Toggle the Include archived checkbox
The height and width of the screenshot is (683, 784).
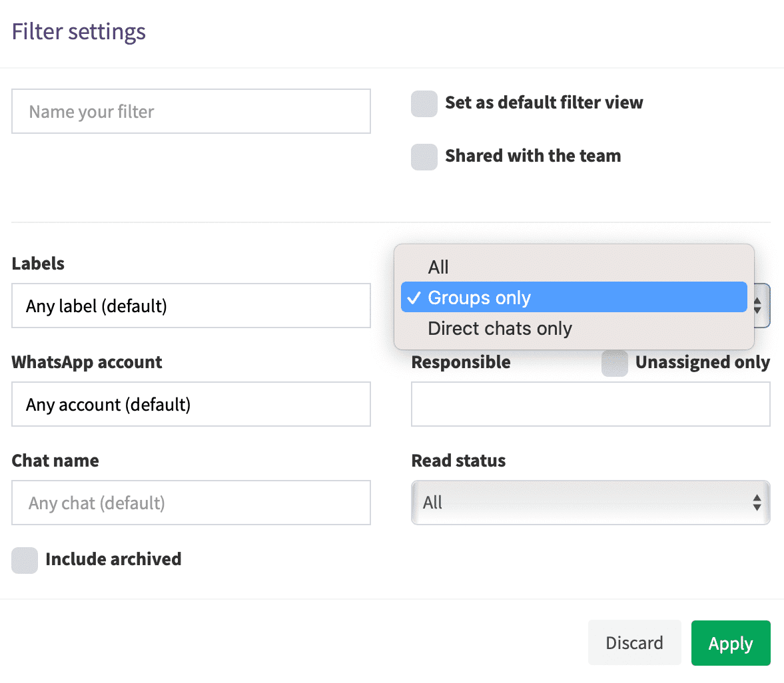coord(25,561)
